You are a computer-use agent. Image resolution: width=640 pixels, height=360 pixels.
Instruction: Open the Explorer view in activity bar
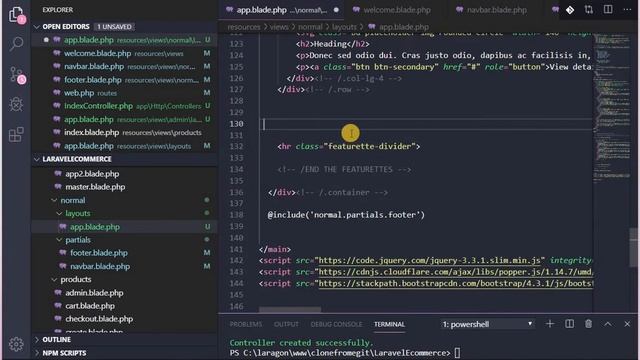coord(16,15)
